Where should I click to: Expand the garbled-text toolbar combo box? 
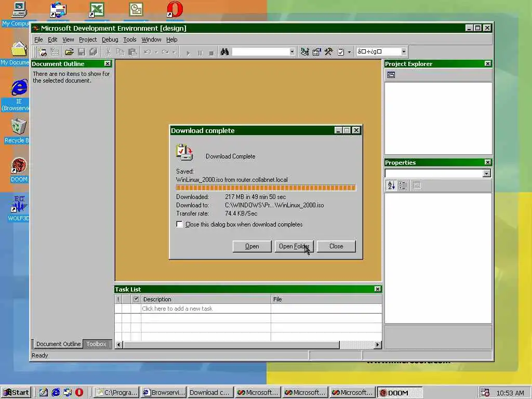coord(404,51)
